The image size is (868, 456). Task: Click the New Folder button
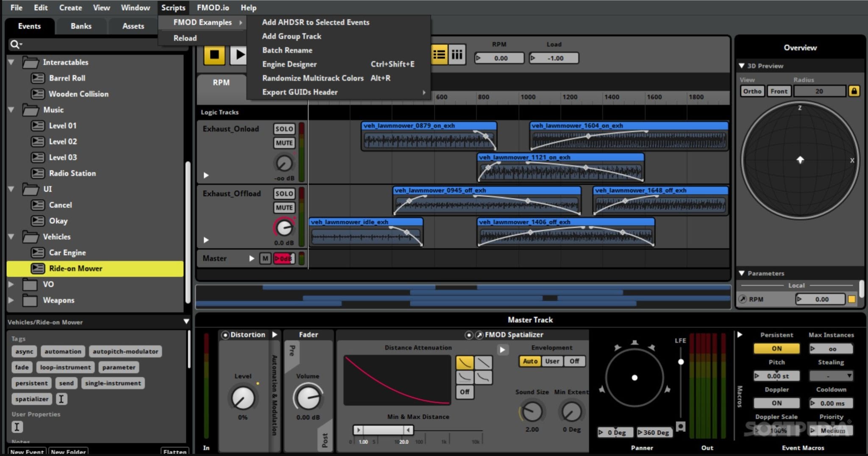(x=68, y=452)
